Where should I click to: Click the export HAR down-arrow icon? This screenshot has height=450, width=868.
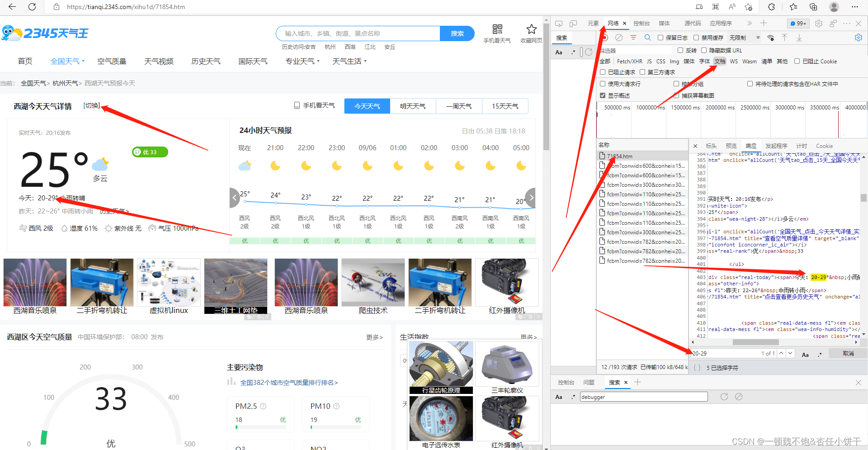click(x=799, y=38)
